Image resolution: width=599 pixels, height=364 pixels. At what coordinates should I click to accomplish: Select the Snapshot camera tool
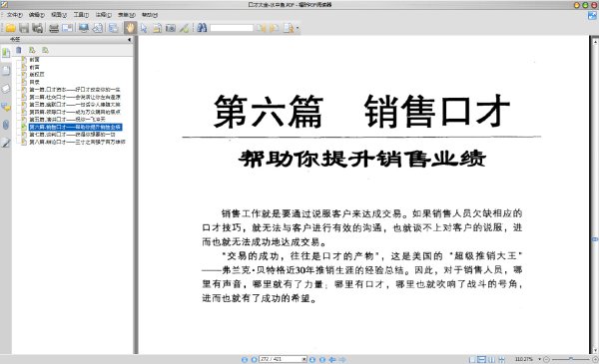(x=171, y=28)
